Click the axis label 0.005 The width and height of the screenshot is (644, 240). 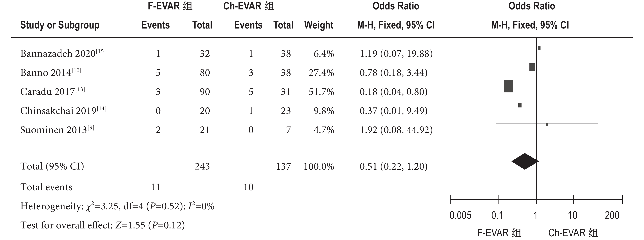click(x=460, y=215)
